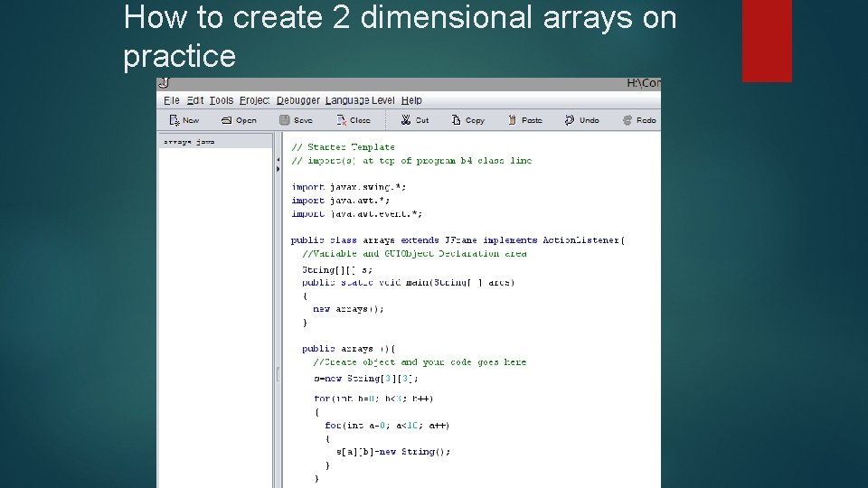The width and height of the screenshot is (868, 488).
Task: Click the 'for(int b=0; b<3; b++)' line
Action: [373, 399]
